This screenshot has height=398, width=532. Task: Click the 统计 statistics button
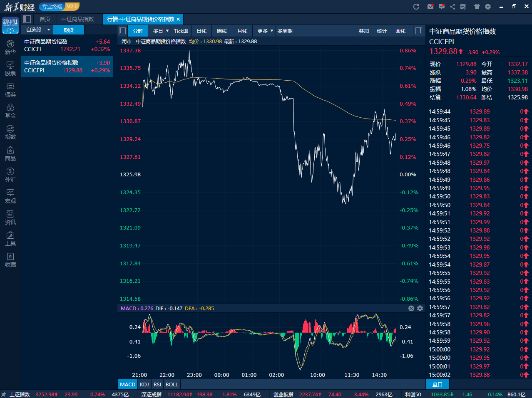(x=382, y=31)
